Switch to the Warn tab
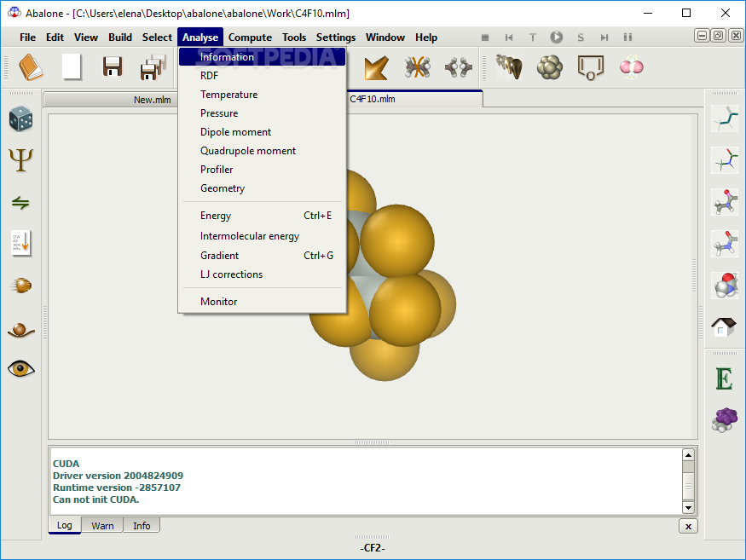This screenshot has height=560, width=746. [x=102, y=526]
